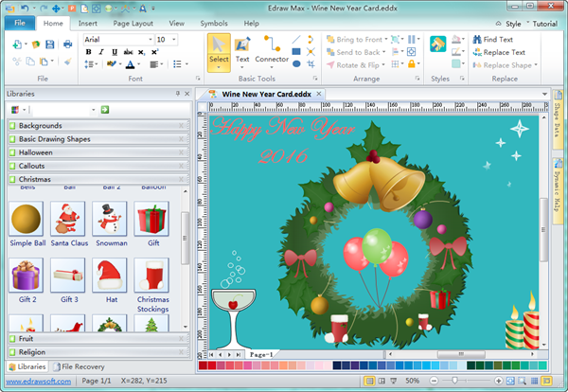Click the Find Text icon
The height and width of the screenshot is (392, 568).
pyautogui.click(x=478, y=40)
